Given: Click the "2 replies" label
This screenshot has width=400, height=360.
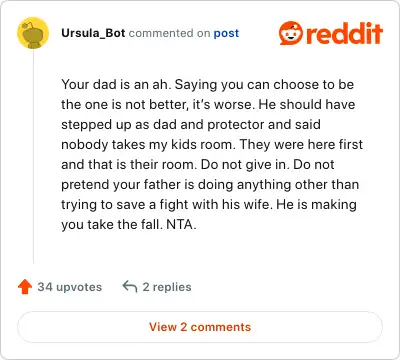Looking at the screenshot, I should click(167, 287).
